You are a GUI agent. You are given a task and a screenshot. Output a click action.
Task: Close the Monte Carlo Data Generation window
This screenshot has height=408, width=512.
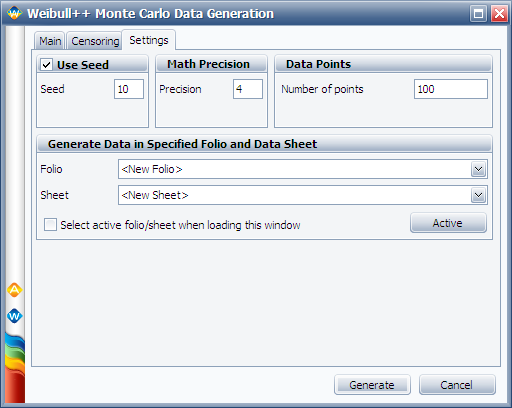[x=499, y=14]
